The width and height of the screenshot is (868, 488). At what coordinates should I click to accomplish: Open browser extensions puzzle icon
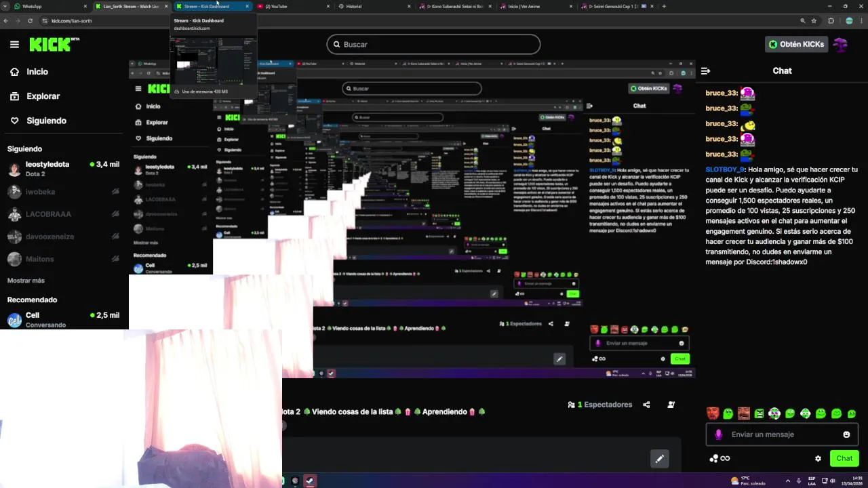click(831, 21)
